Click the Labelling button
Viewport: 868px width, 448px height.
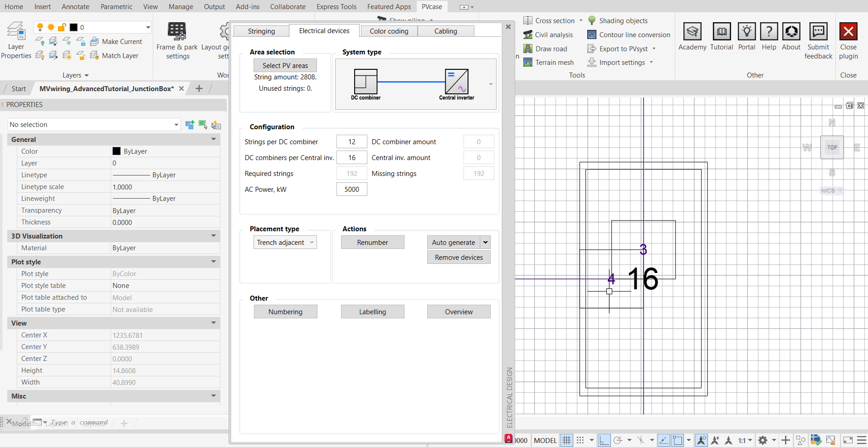372,312
